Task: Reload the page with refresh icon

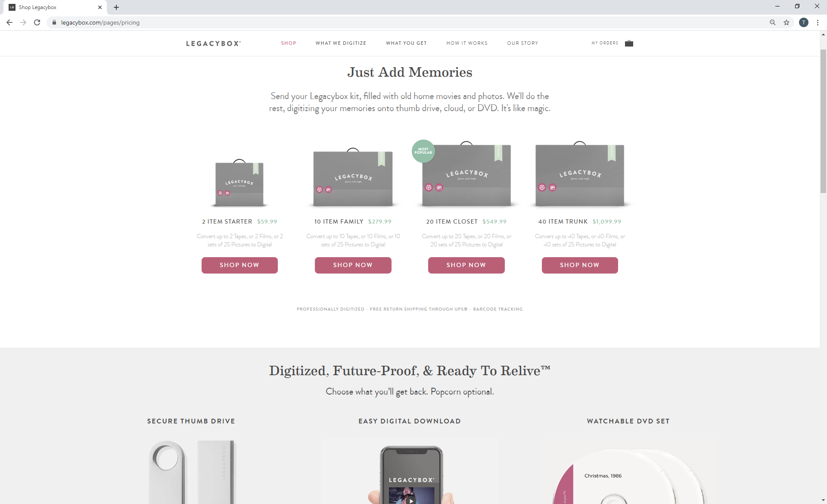Action: click(x=37, y=22)
